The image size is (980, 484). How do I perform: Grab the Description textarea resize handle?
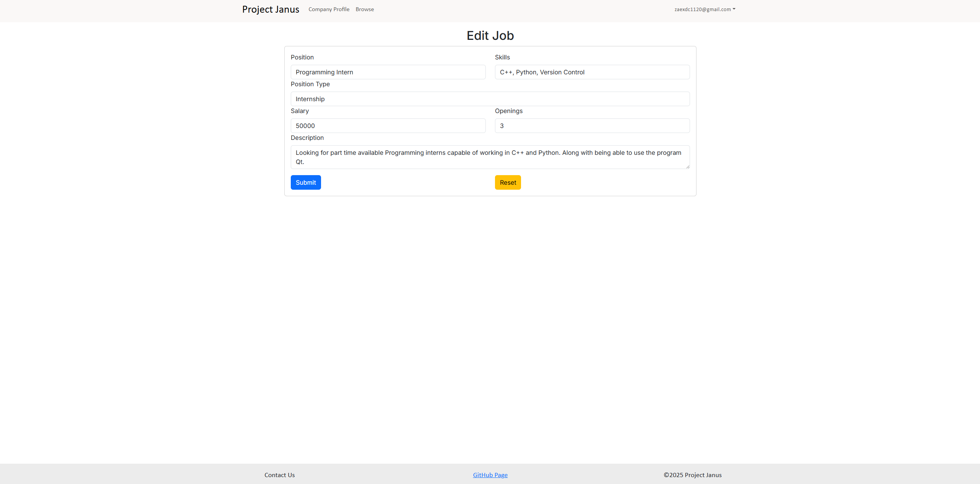click(688, 167)
